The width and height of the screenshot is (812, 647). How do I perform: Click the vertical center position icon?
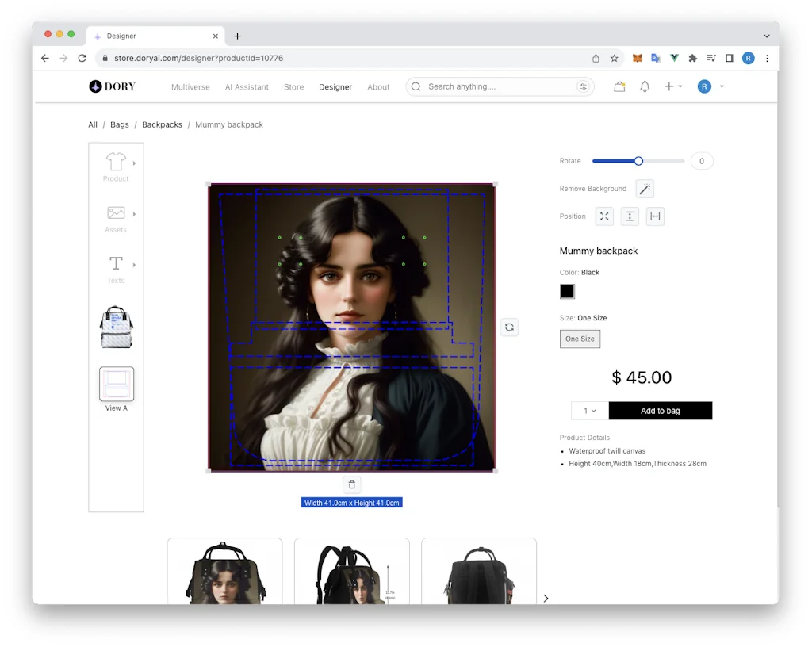630,216
